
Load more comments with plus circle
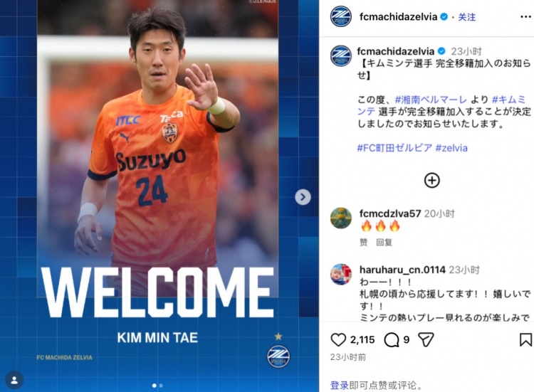pos(431,180)
